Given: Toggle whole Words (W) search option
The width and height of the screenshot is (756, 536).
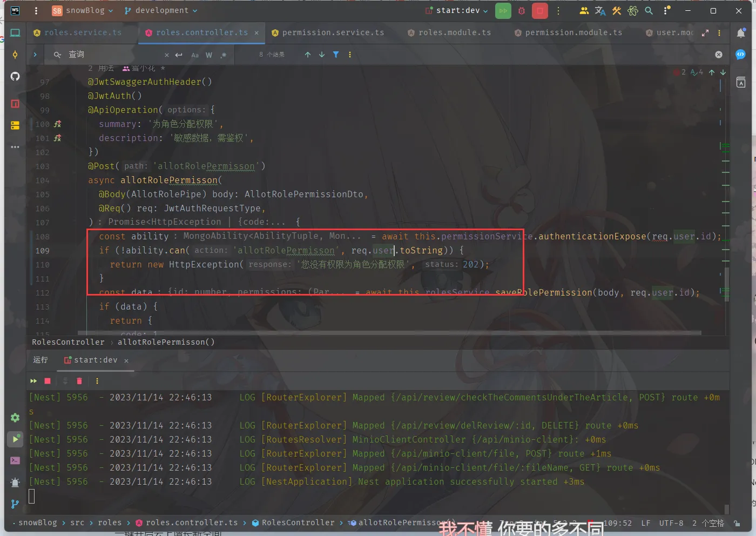Looking at the screenshot, I should click(x=209, y=55).
